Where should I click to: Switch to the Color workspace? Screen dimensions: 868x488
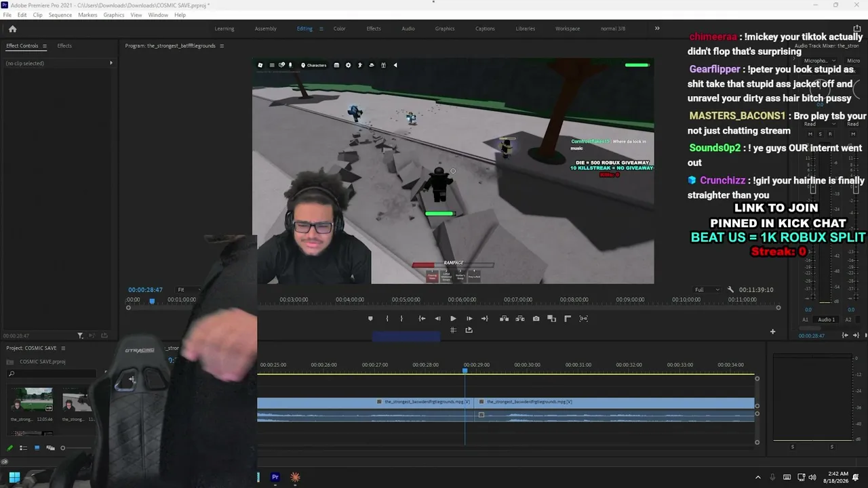click(x=339, y=28)
